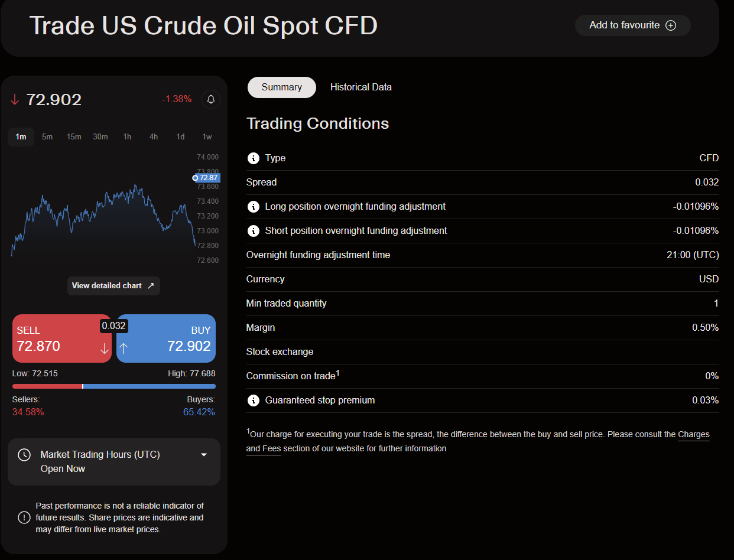This screenshot has height=560, width=734.
Task: Click the sellers/buyers sentiment bar
Action: coord(114,386)
